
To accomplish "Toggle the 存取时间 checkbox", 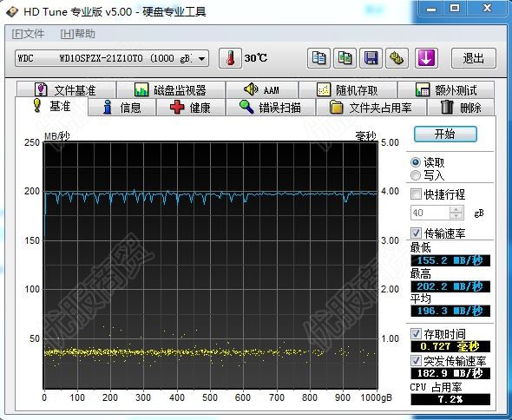I will pyautogui.click(x=416, y=333).
